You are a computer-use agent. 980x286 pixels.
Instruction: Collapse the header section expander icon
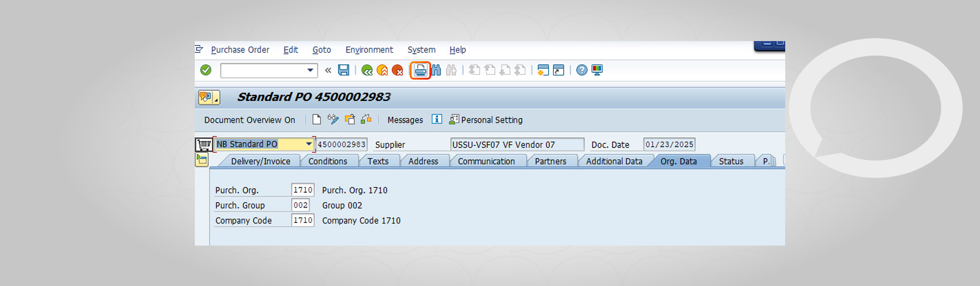(x=202, y=160)
